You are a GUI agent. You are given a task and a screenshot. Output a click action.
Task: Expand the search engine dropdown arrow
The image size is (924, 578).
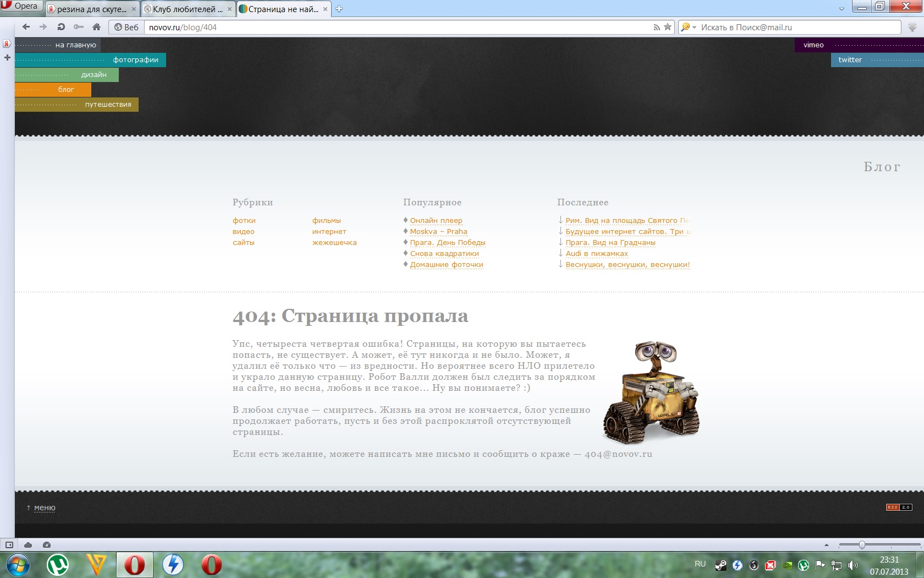point(694,27)
